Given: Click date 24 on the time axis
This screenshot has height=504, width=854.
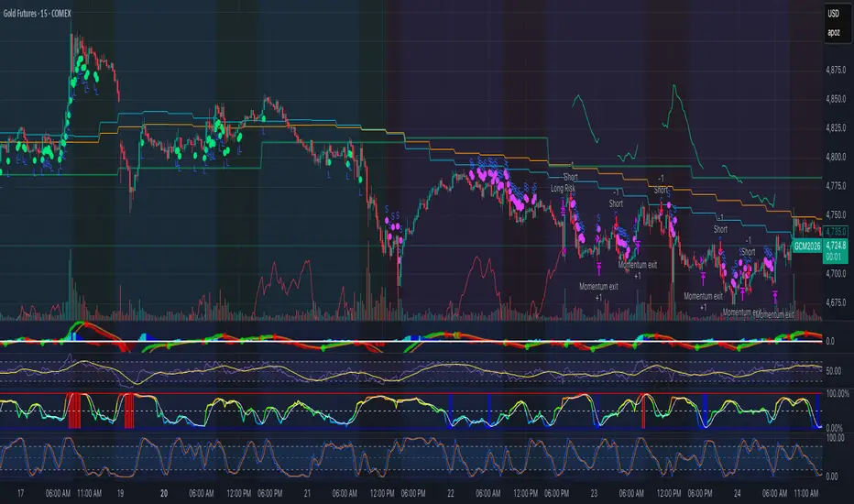Looking at the screenshot, I should tap(737, 493).
